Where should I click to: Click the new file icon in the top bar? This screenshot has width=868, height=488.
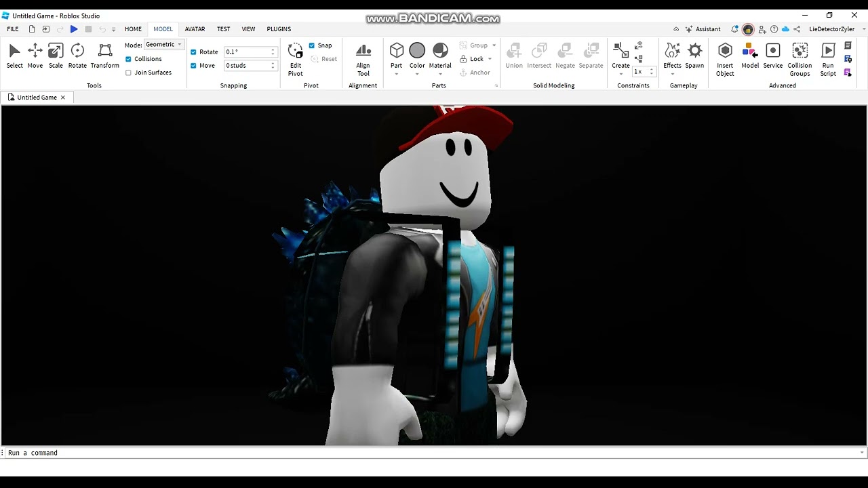[32, 29]
